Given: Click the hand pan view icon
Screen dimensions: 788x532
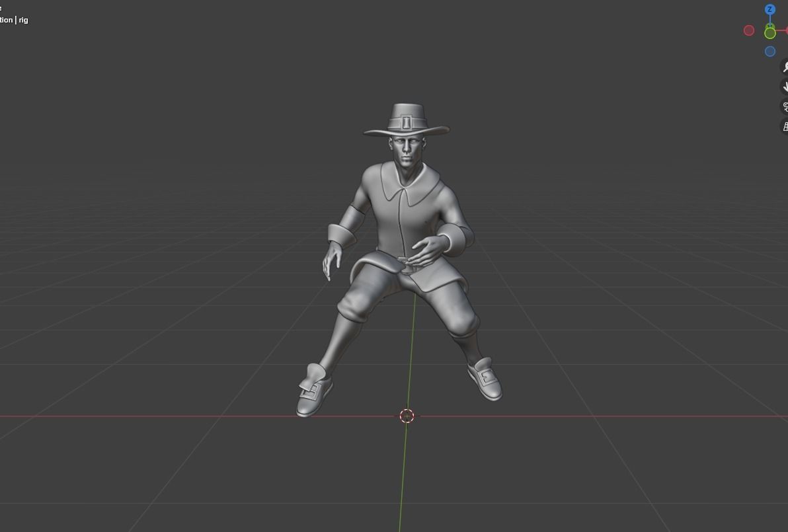Looking at the screenshot, I should [x=785, y=87].
